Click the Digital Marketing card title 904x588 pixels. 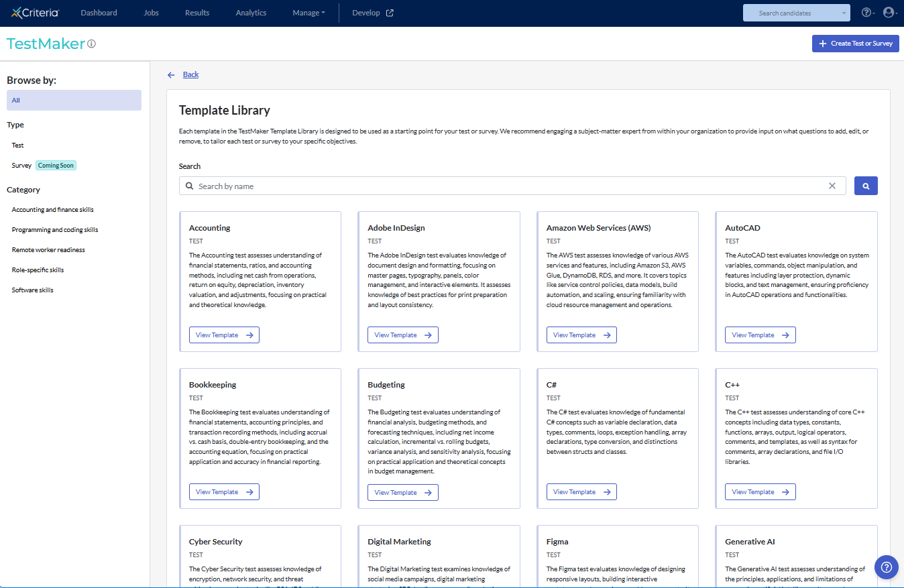pos(400,542)
